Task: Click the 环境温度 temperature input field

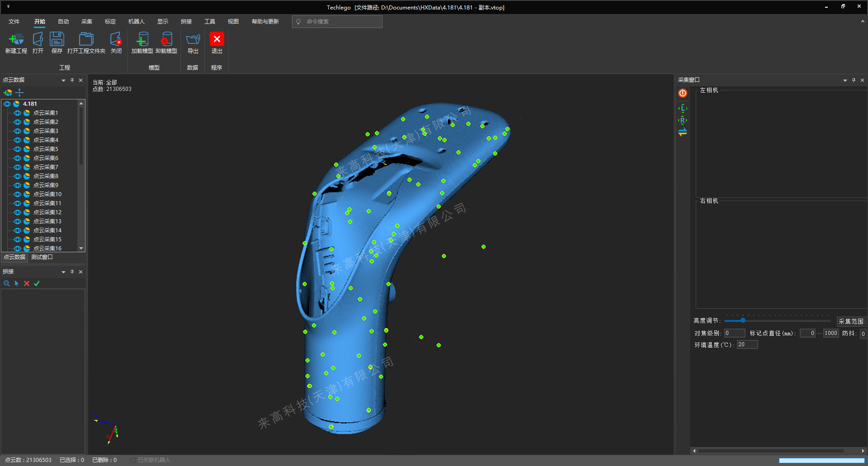Action: (x=747, y=345)
